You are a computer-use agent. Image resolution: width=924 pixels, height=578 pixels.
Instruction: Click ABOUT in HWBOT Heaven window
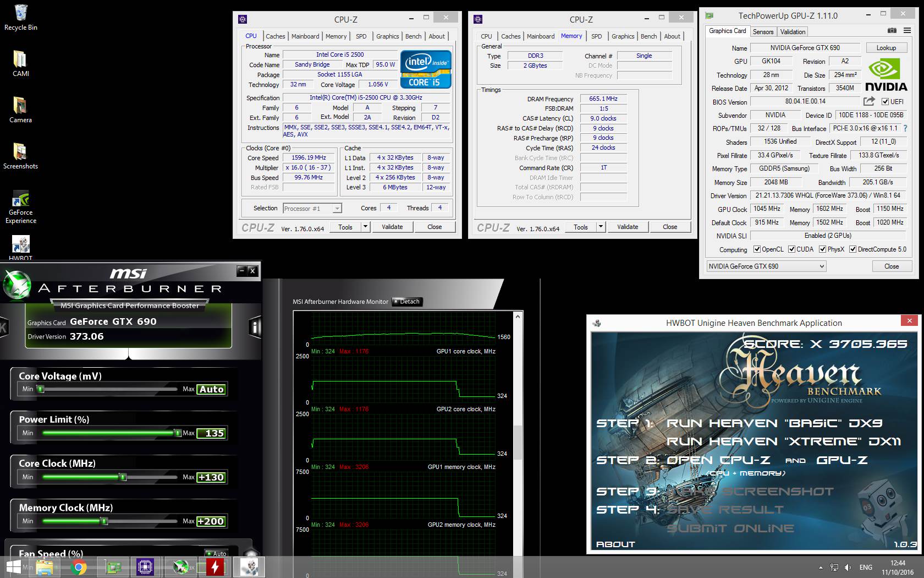615,544
